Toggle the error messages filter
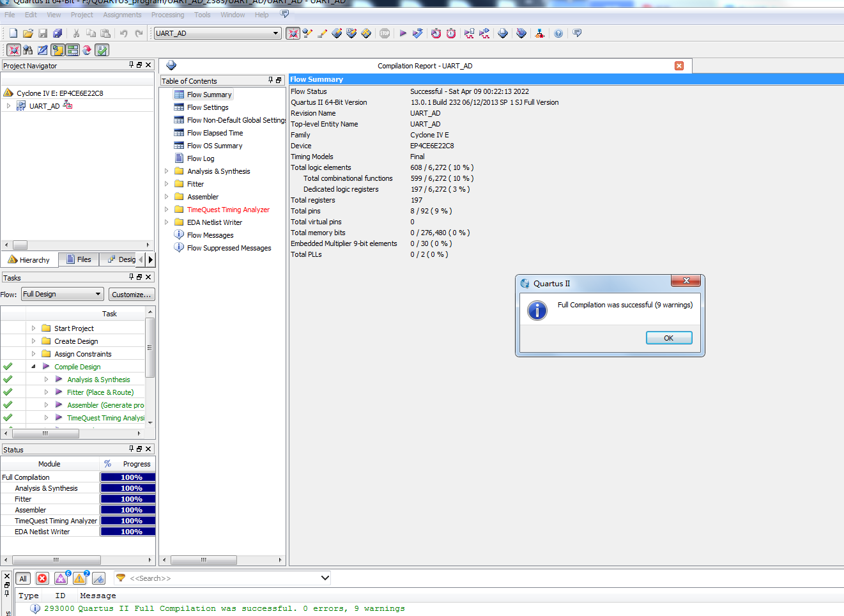Viewport: 844px width, 616px height. pyautogui.click(x=42, y=578)
